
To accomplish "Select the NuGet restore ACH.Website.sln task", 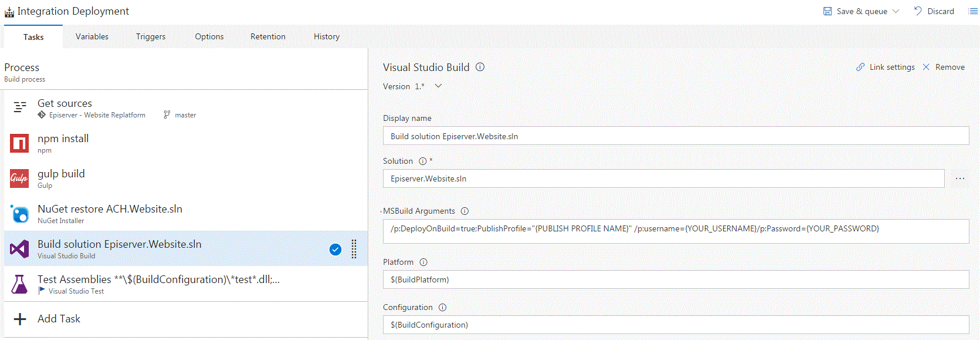I will [x=186, y=214].
